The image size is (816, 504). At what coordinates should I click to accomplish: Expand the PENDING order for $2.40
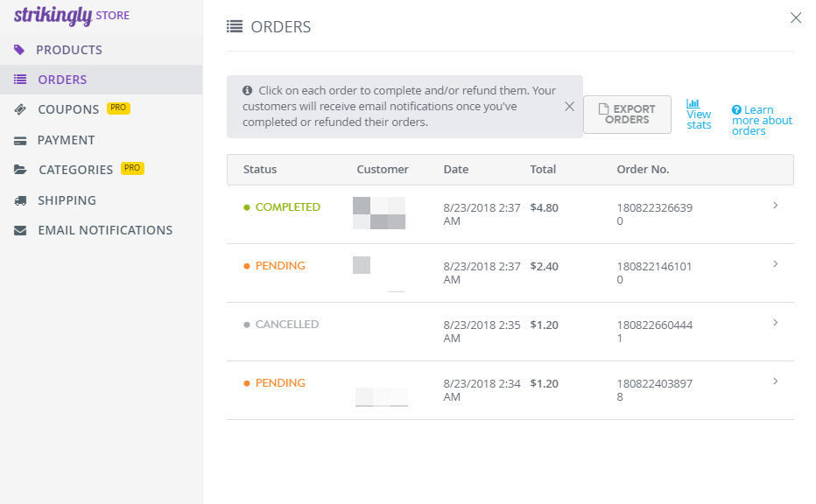pyautogui.click(x=775, y=264)
